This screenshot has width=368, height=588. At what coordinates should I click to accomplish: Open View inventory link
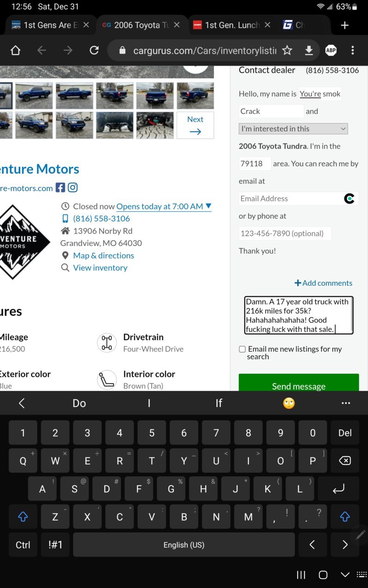pyautogui.click(x=100, y=268)
